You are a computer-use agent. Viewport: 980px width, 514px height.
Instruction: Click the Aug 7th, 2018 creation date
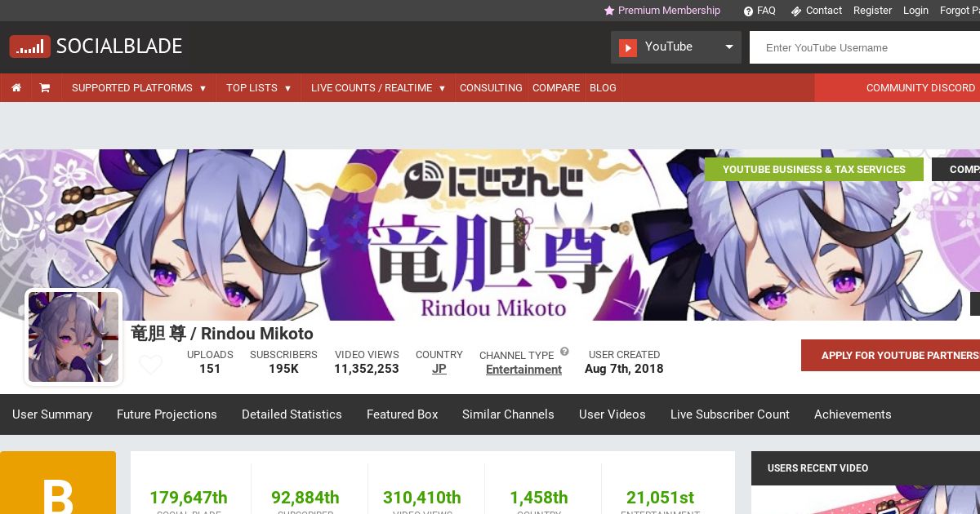tap(624, 369)
